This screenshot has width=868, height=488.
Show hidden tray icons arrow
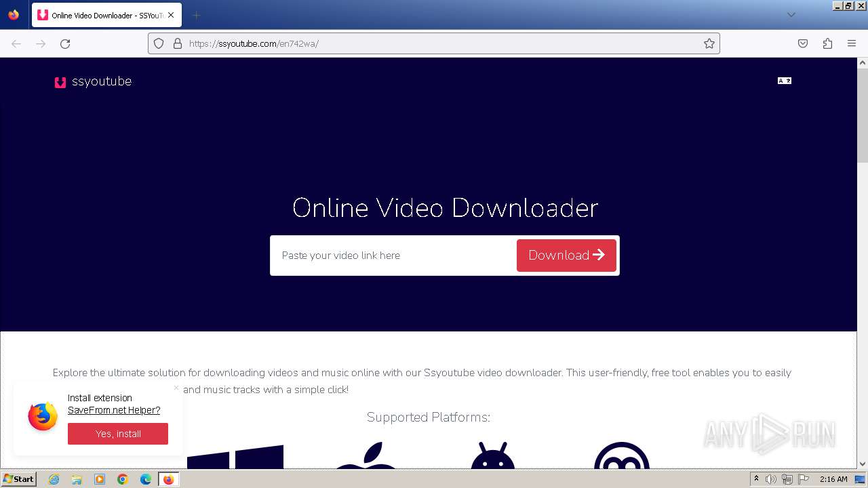(756, 479)
